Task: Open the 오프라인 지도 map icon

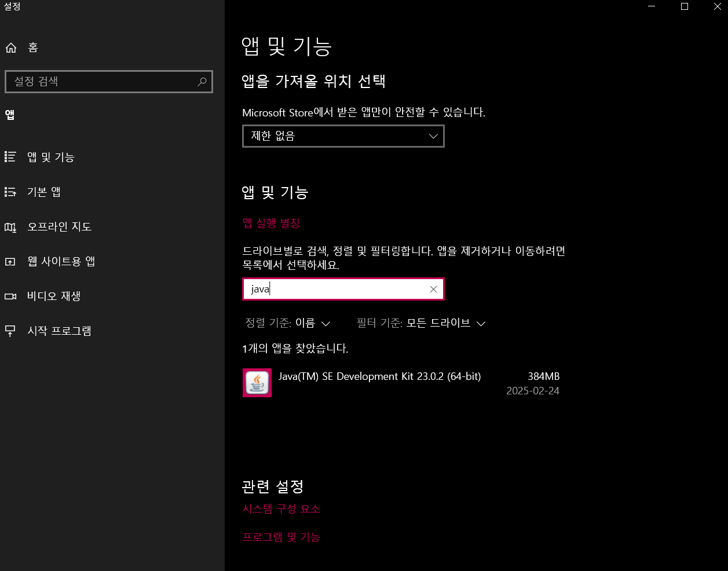Action: tap(10, 227)
